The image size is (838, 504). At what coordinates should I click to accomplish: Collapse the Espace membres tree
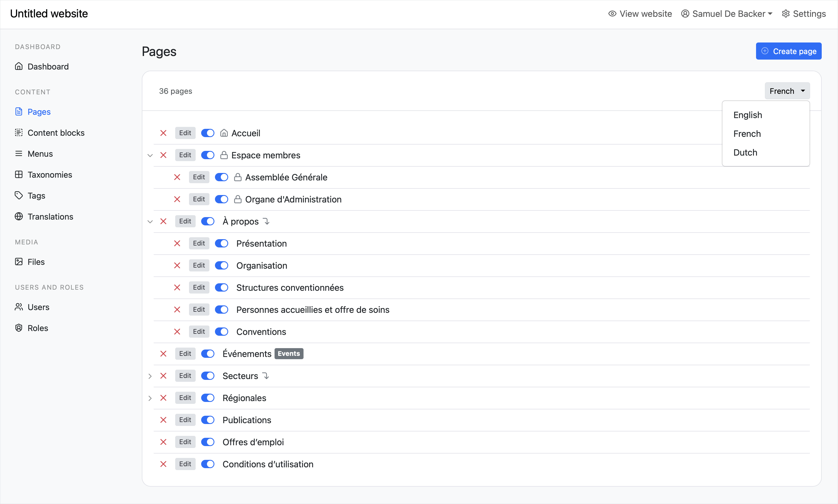(150, 155)
